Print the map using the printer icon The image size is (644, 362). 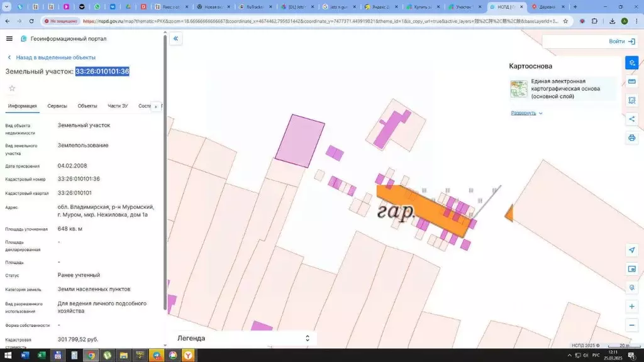[x=632, y=138]
